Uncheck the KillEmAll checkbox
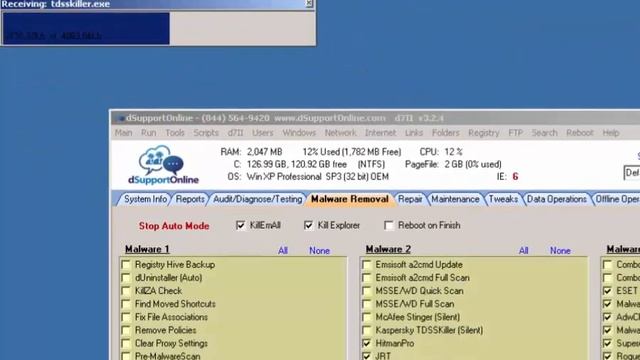Image resolution: width=640 pixels, height=360 pixels. tap(240, 225)
